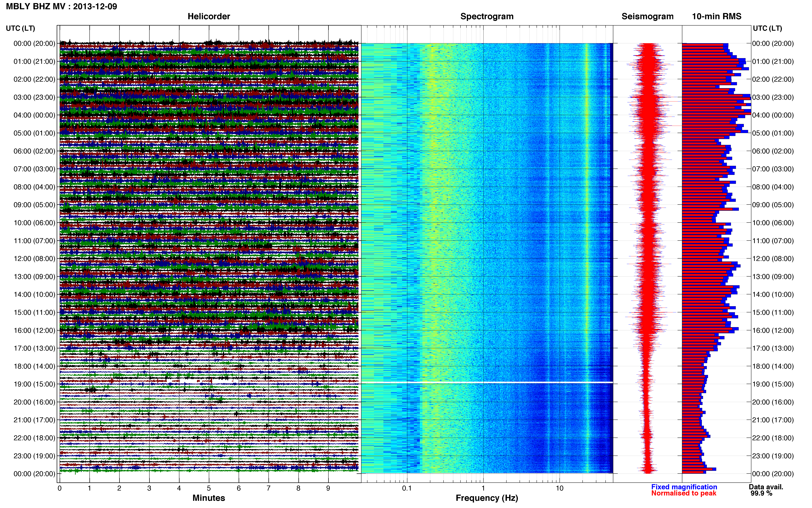
Task: Click the 'Data avail.' label
Action: tap(766, 487)
